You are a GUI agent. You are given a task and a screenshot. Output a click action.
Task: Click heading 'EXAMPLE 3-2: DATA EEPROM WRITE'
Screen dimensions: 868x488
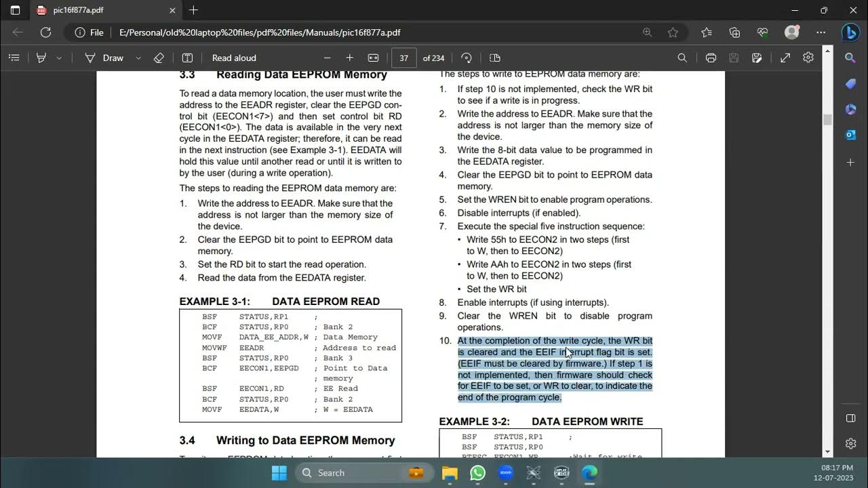(x=541, y=422)
